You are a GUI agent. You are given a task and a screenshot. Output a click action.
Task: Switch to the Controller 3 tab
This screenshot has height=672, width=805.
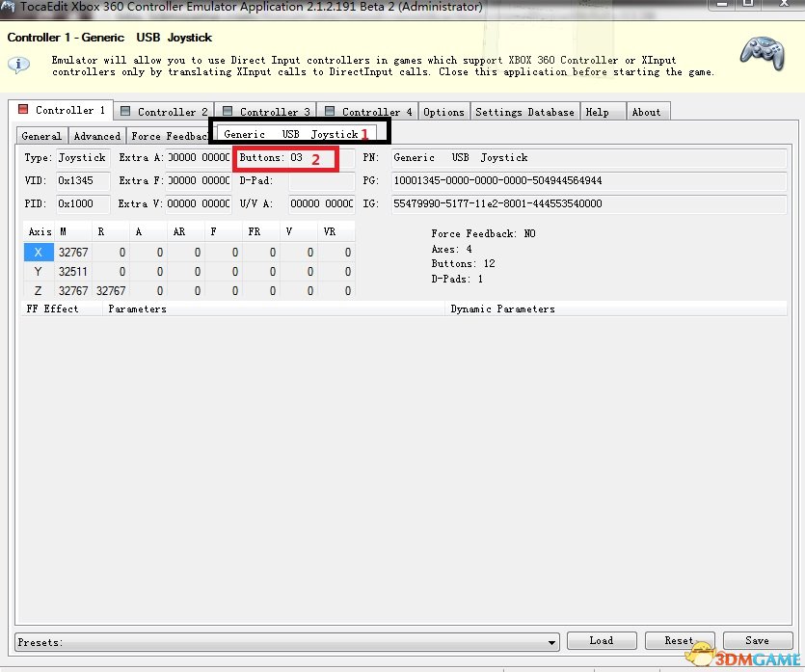[x=266, y=112]
